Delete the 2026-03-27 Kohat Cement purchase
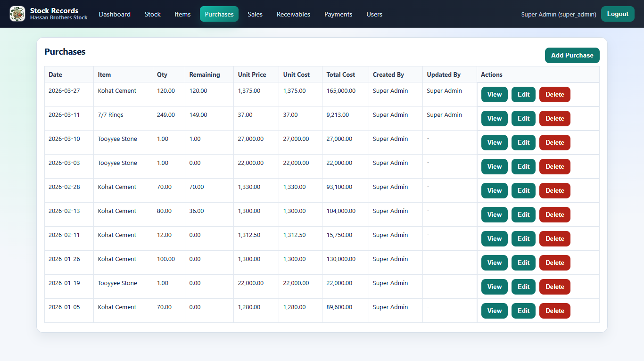The width and height of the screenshot is (644, 361). [x=555, y=94]
